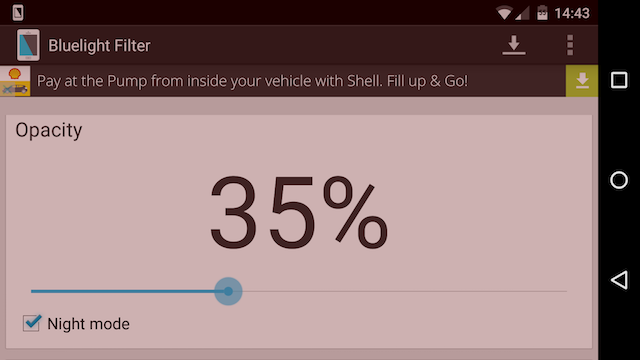The image size is (640, 360).
Task: Tap the Wi-Fi status icon
Action: 504,13
